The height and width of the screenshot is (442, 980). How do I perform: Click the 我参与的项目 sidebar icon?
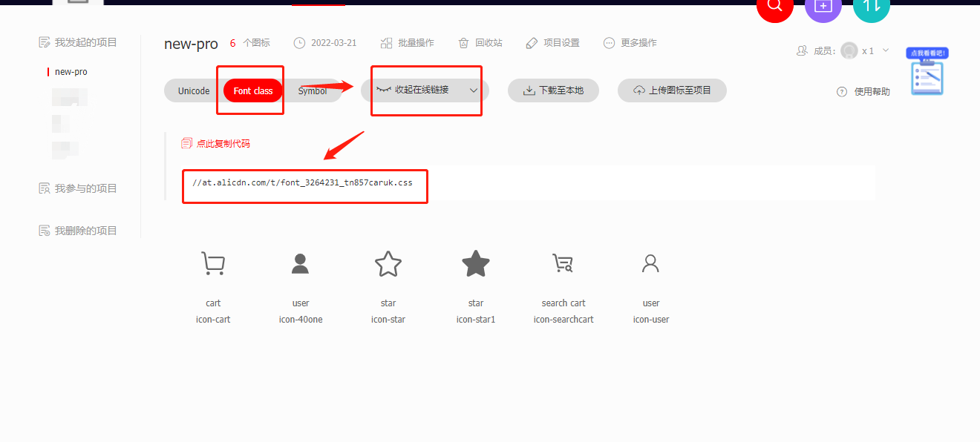click(44, 188)
